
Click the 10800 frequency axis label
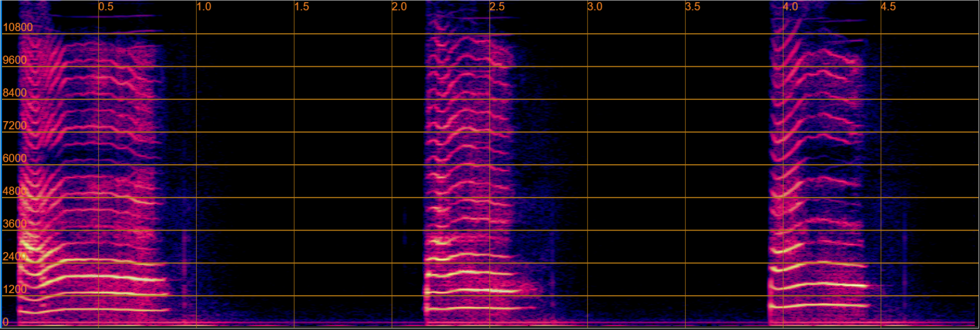tap(18, 28)
